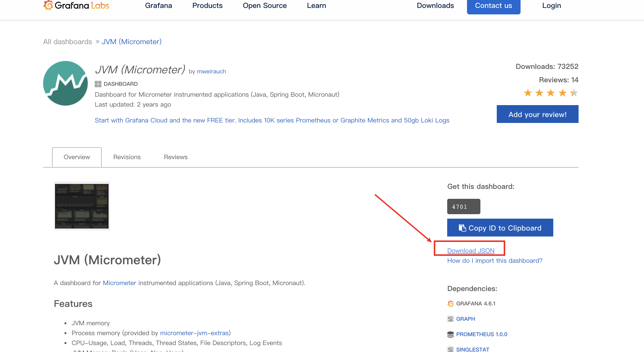Image resolution: width=644 pixels, height=352 pixels.
Task: Open the Products menu
Action: [207, 5]
